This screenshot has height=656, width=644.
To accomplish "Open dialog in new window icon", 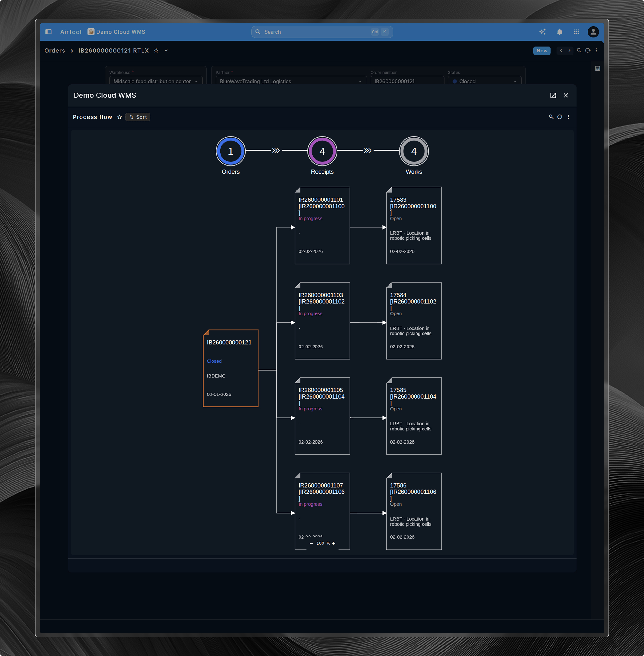I will coord(553,95).
